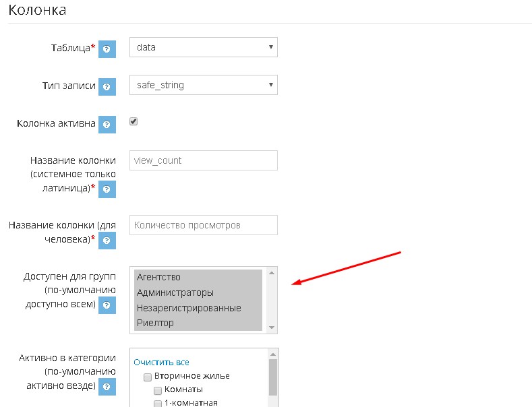Screen dimensions: 532x407
Task: Select Агентство in the groups list
Action: [x=198, y=277]
